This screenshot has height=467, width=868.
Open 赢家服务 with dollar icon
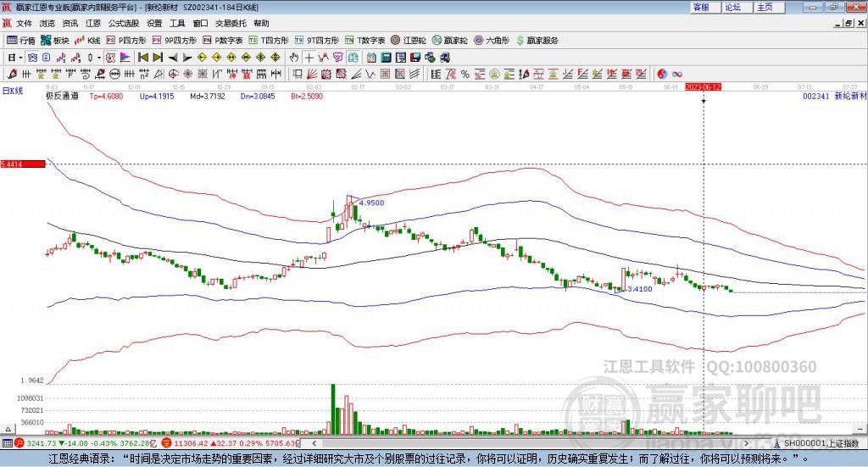pyautogui.click(x=537, y=41)
